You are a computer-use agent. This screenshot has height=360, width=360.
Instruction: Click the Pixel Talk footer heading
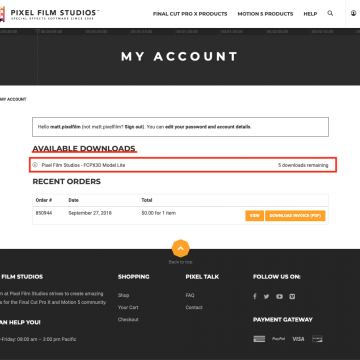click(202, 277)
